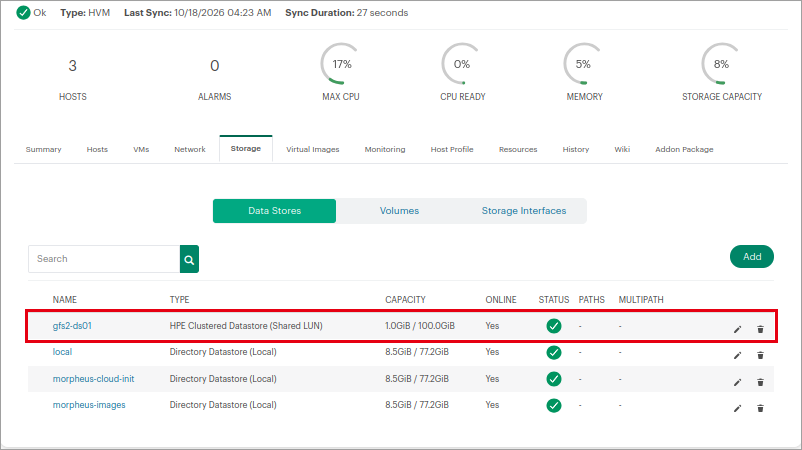Open the morpheus-cloud-init datastore link

[x=93, y=379]
